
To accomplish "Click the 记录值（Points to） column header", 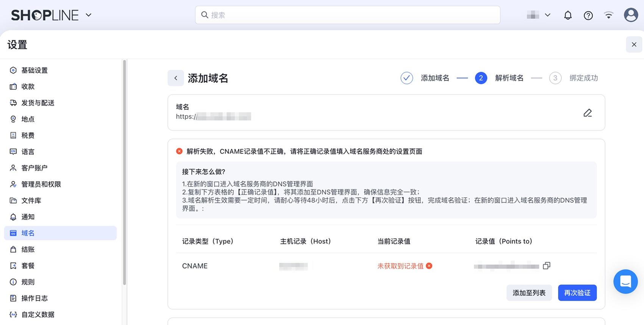I will click(x=504, y=241).
